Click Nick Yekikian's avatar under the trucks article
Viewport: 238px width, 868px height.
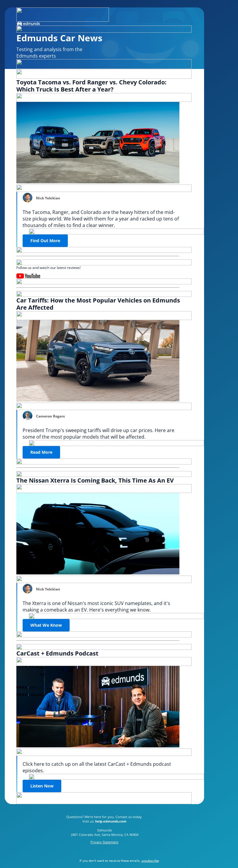(27, 198)
